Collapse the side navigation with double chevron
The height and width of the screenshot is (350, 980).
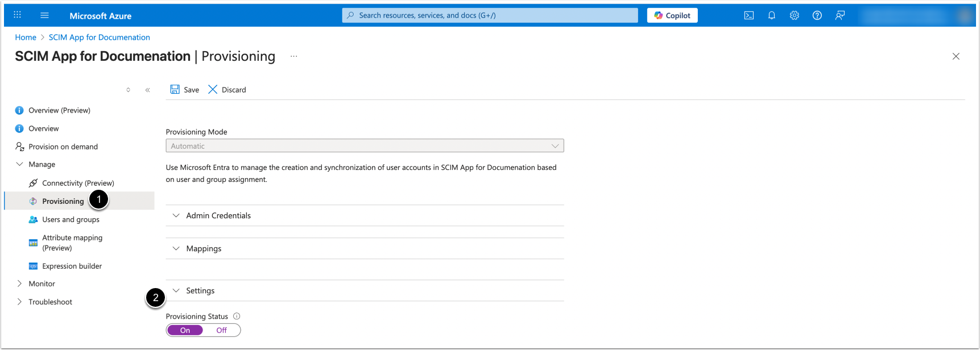147,90
